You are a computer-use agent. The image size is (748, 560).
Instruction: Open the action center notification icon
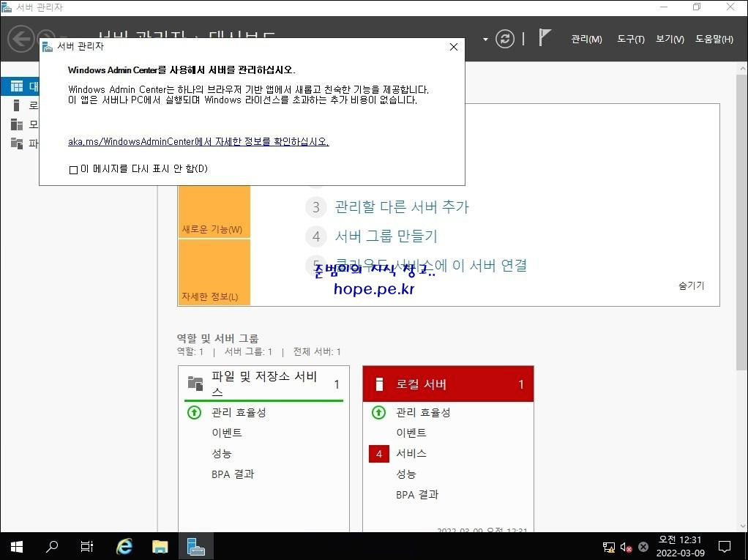point(725,547)
